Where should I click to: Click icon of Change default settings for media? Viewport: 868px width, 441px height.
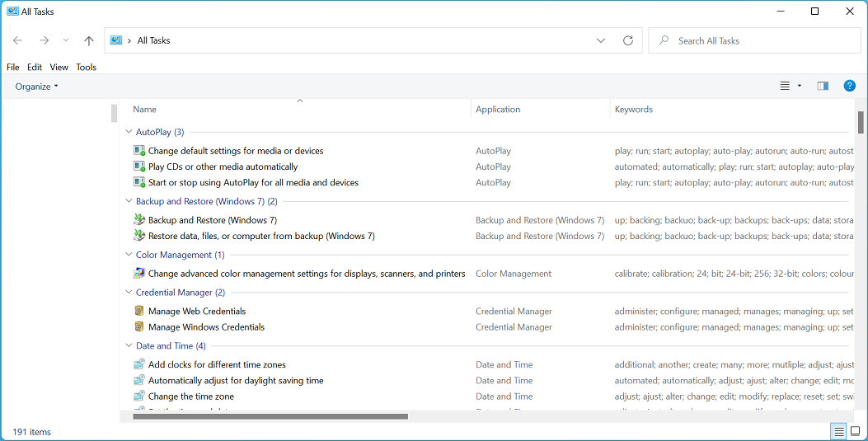[139, 151]
